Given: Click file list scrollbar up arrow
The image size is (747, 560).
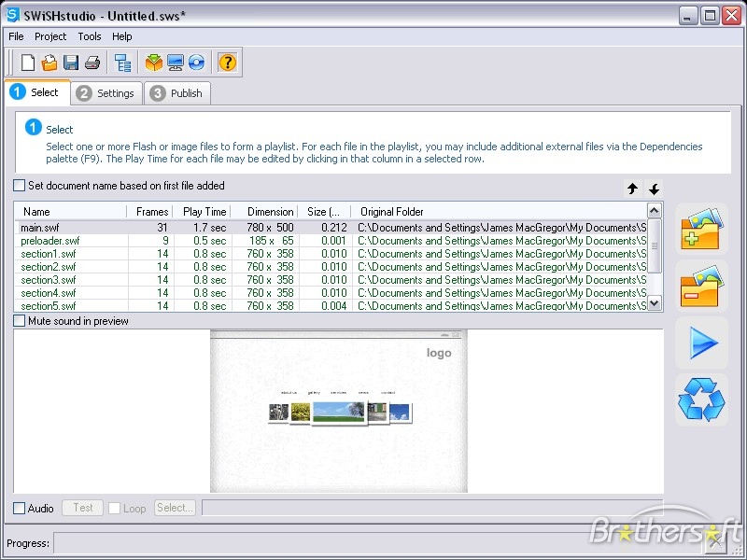Looking at the screenshot, I should coord(655,211).
